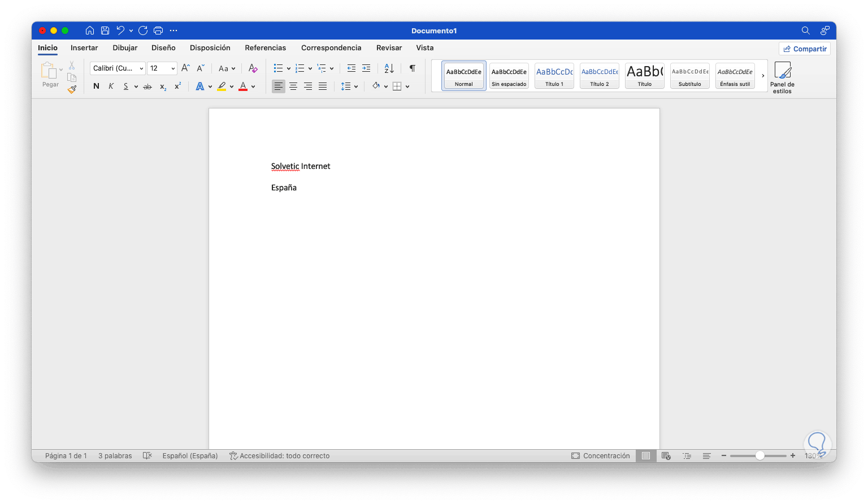Save the document with the disk icon
868x504 pixels.
pos(105,31)
